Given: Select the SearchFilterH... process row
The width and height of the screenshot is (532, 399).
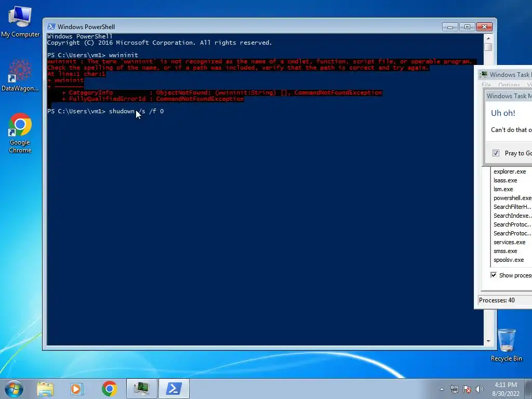Looking at the screenshot, I should click(512, 207).
